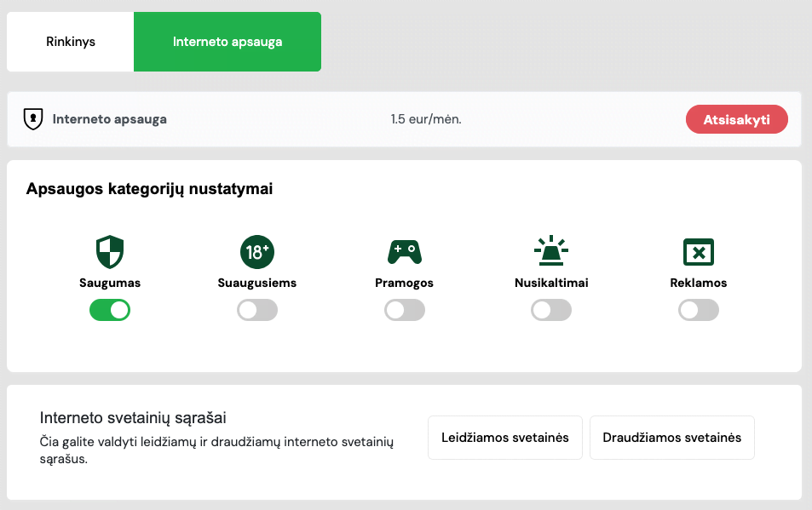
Task: Click the Pramogos label
Action: 404,283
